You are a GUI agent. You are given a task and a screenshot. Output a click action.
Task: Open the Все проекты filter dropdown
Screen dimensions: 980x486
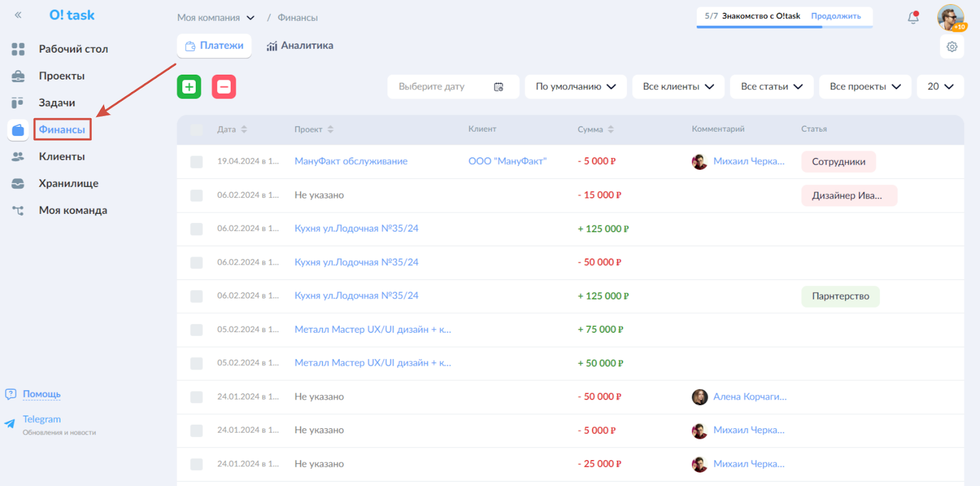click(865, 87)
